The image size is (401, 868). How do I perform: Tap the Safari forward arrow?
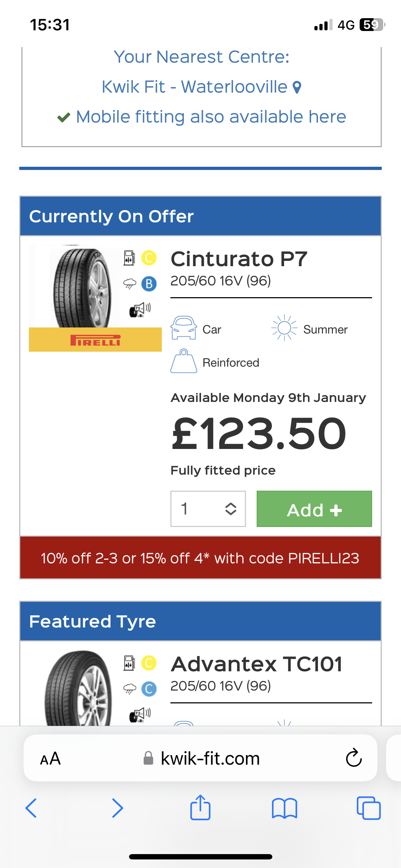(x=117, y=808)
